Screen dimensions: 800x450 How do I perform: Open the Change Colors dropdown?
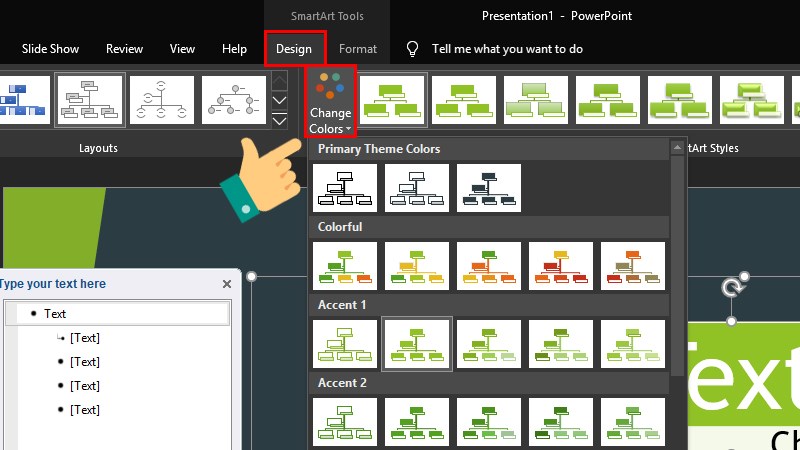[x=330, y=102]
